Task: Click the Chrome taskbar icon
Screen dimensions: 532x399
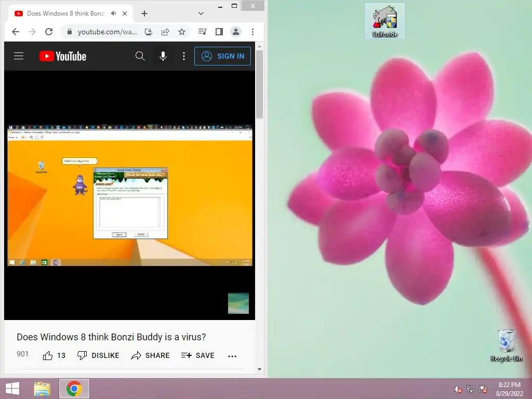Action: coord(74,389)
